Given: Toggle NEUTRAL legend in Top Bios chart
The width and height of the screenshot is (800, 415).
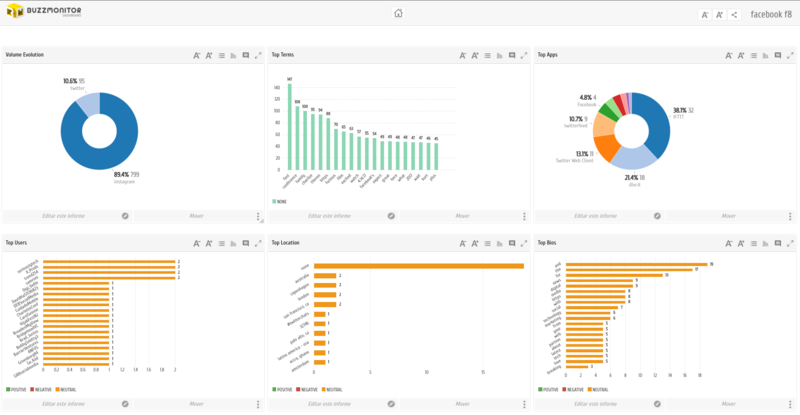Looking at the screenshot, I should point(598,389).
